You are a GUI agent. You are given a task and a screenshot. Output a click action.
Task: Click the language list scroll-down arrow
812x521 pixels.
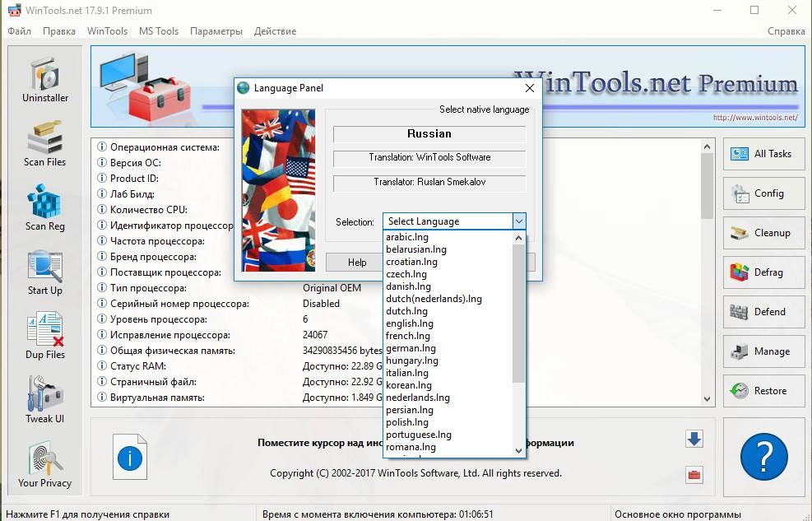pos(518,451)
